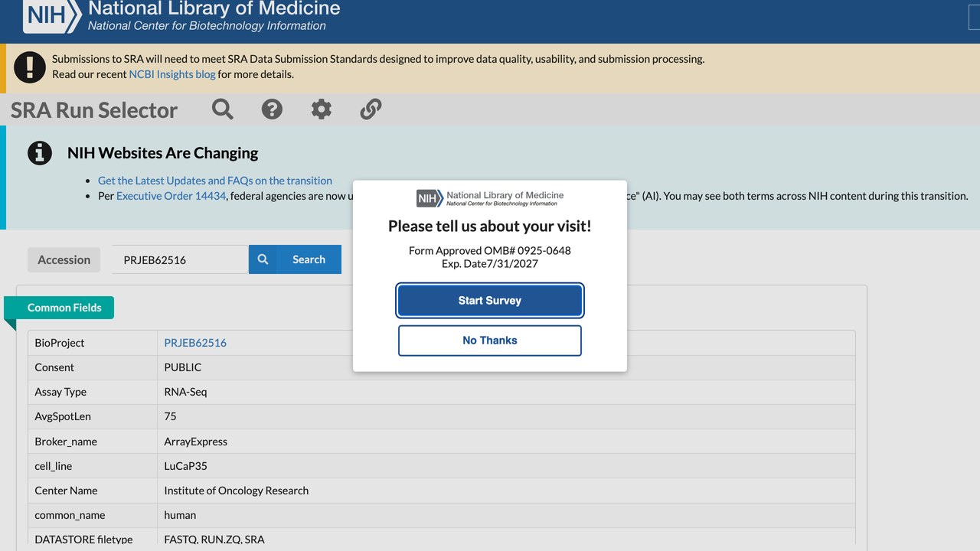Image resolution: width=980 pixels, height=551 pixels.
Task: Open settings with the gear icon
Action: coord(322,109)
